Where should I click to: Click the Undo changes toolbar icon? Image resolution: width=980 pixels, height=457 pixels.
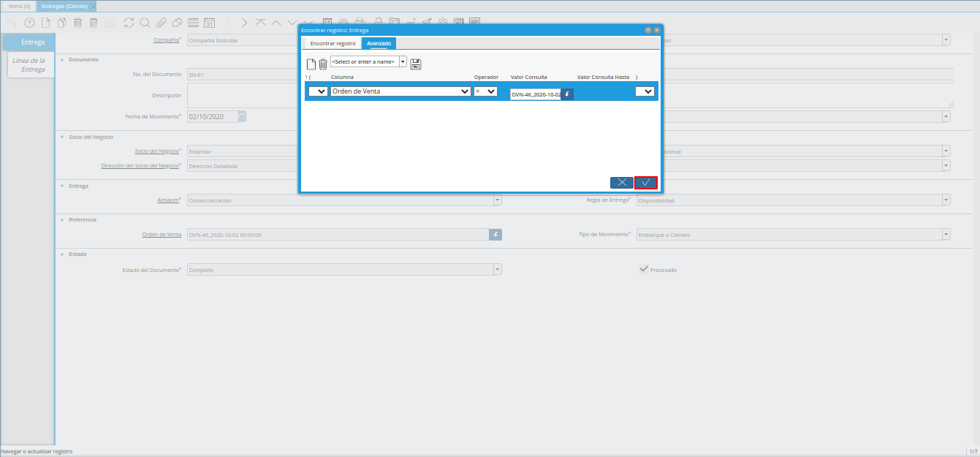click(11, 23)
